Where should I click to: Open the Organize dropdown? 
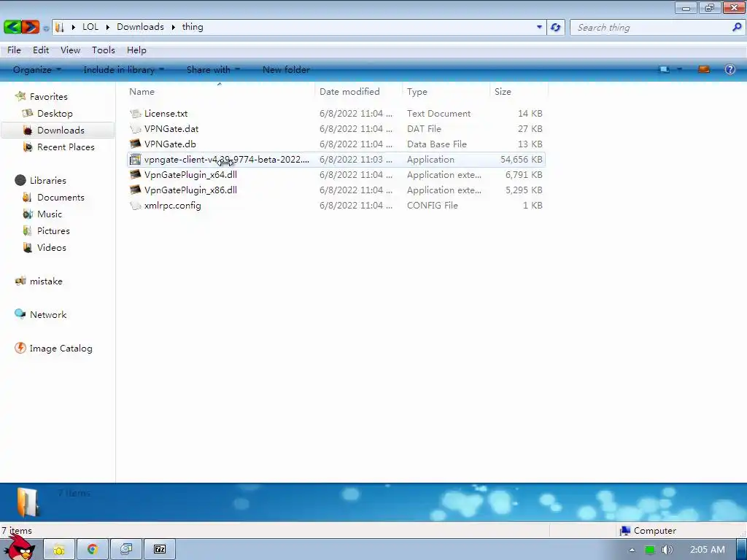(37, 69)
